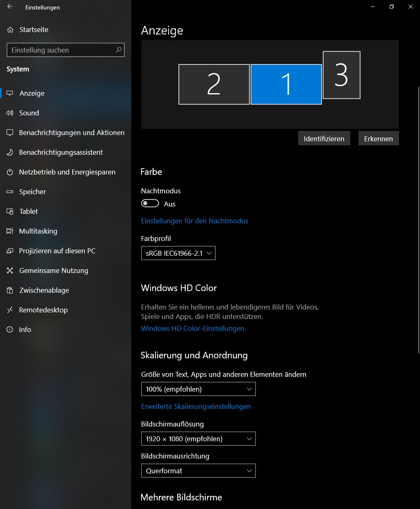Open Windows HD Color-Einstellungen link
This screenshot has width=420, height=509.
coord(192,328)
